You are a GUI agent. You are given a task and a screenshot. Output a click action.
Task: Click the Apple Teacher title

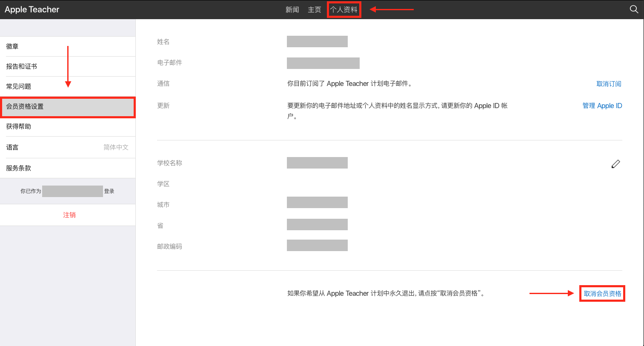(32, 9)
